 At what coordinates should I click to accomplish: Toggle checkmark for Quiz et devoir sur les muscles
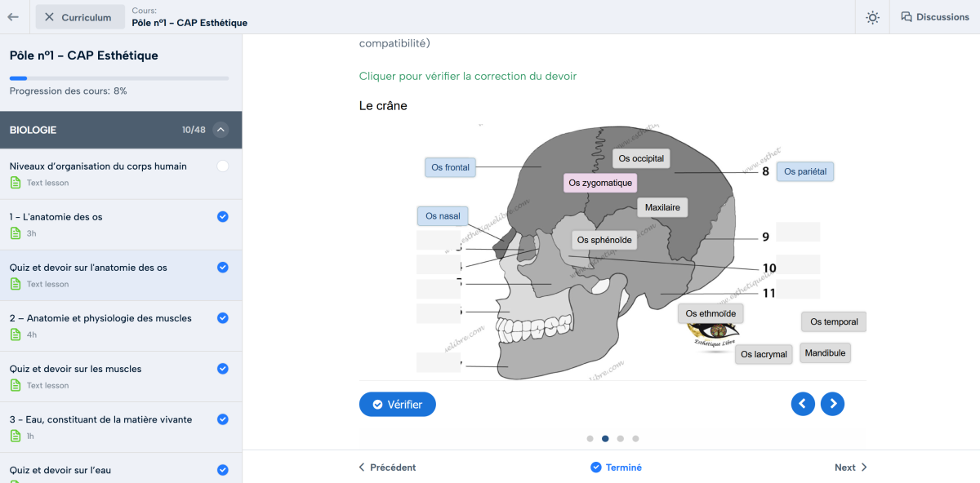(223, 369)
